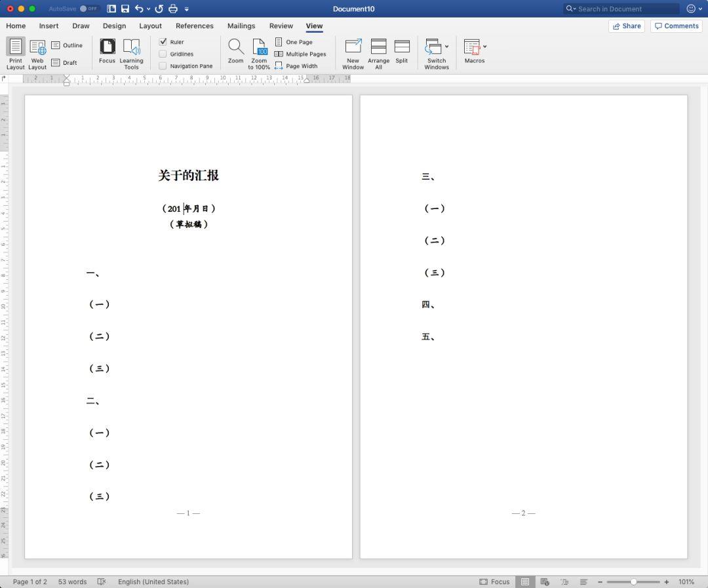Open the Layout tab

(x=150, y=26)
